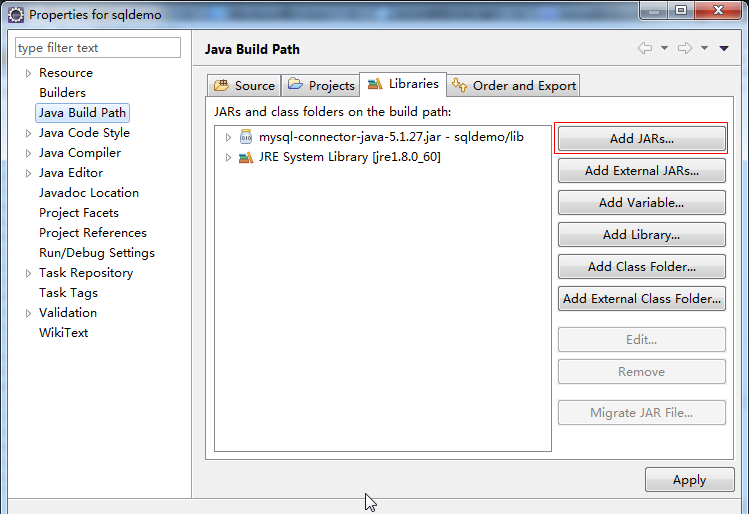This screenshot has height=514, width=749.
Task: Expand the JRE System Library node
Action: tap(228, 157)
